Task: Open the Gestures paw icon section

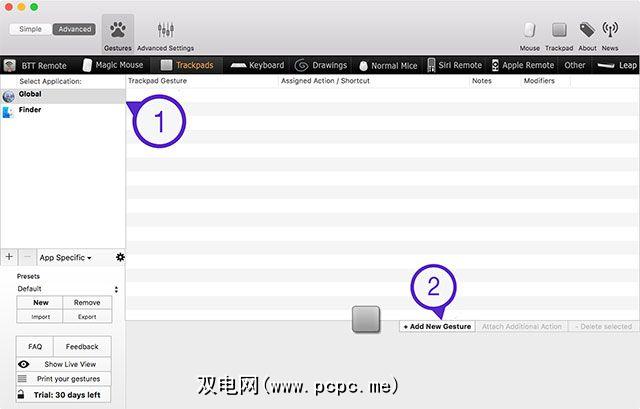Action: point(118,34)
